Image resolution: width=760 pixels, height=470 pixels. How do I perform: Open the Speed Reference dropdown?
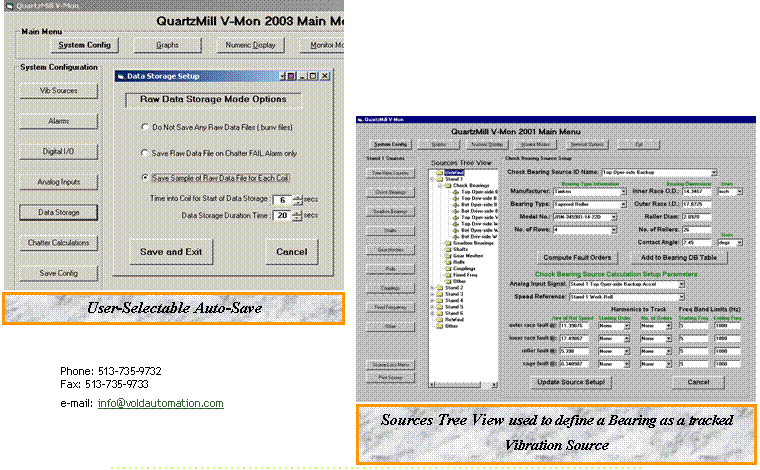click(x=681, y=297)
